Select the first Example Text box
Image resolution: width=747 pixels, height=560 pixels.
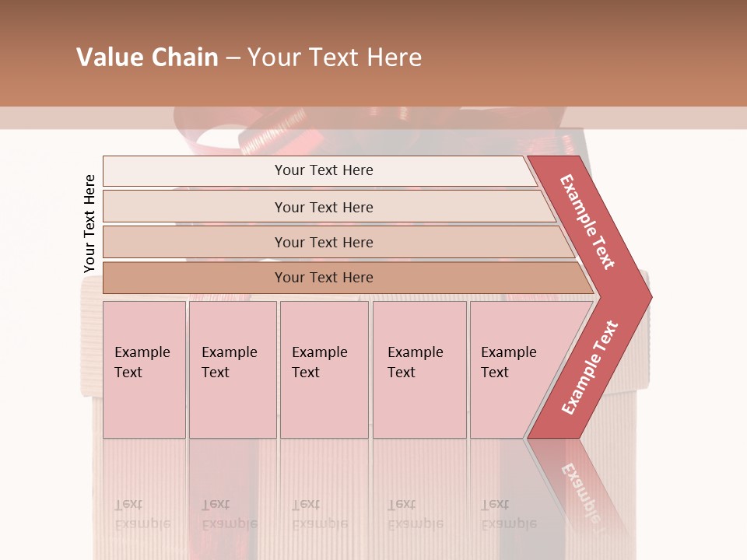144,369
